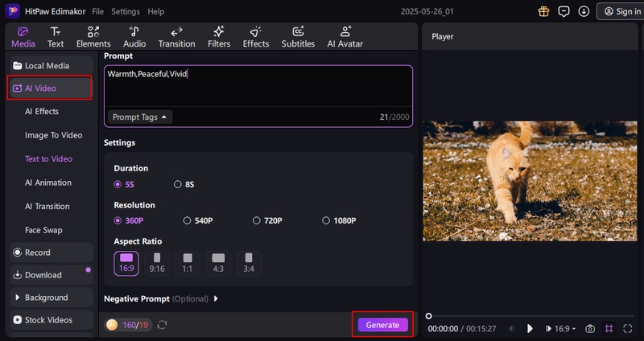This screenshot has width=644, height=341.
Task: Step to previous frame in player
Action: tap(511, 329)
